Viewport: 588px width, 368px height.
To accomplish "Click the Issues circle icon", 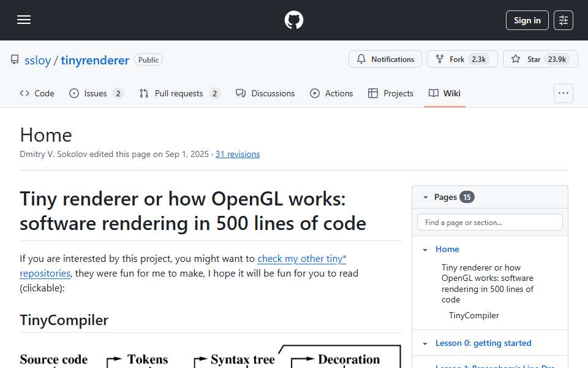I will point(74,93).
